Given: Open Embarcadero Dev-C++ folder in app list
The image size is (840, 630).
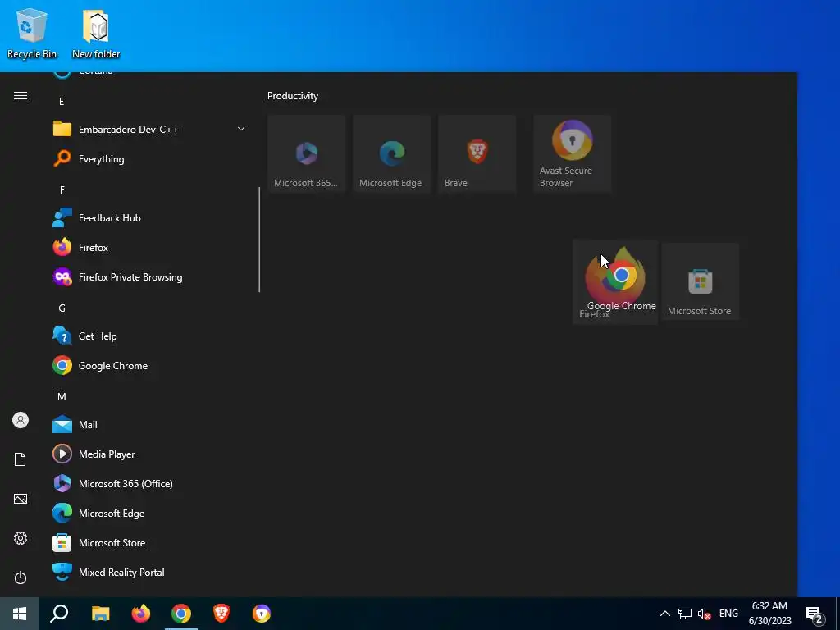Looking at the screenshot, I should (x=149, y=129).
